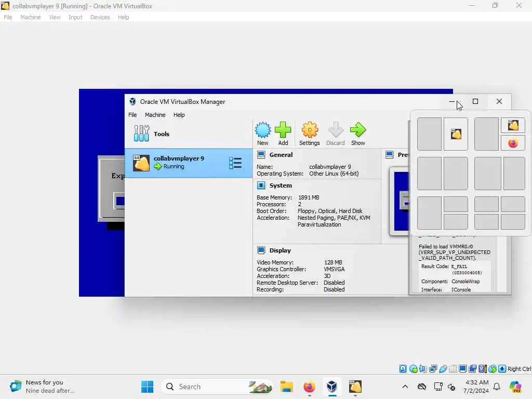
Task: Open the outer VM window's Input menu
Action: click(75, 17)
